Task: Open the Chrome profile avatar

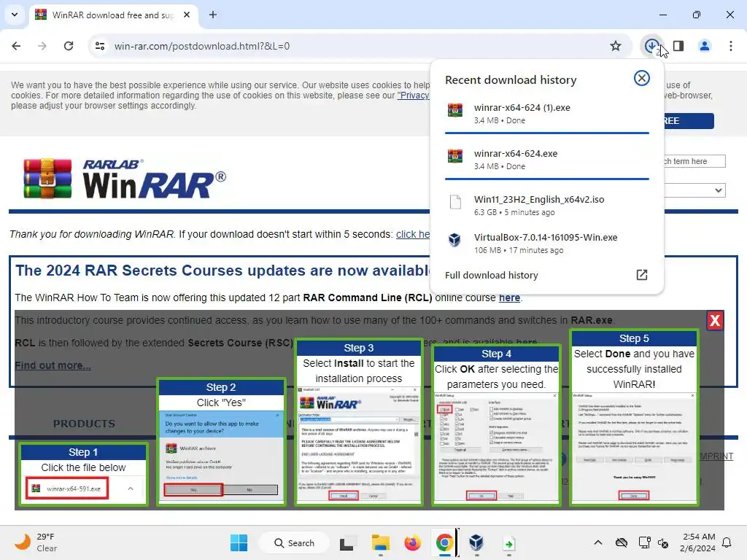Action: [705, 46]
